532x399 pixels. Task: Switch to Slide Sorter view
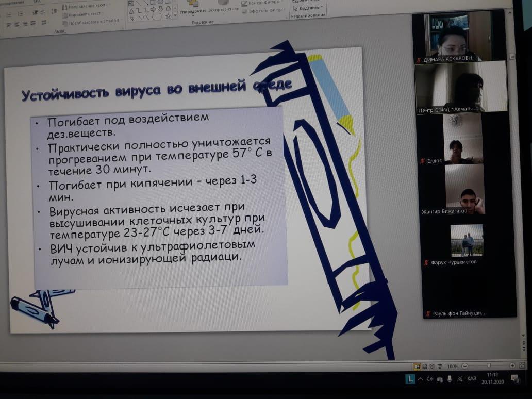tap(424, 366)
